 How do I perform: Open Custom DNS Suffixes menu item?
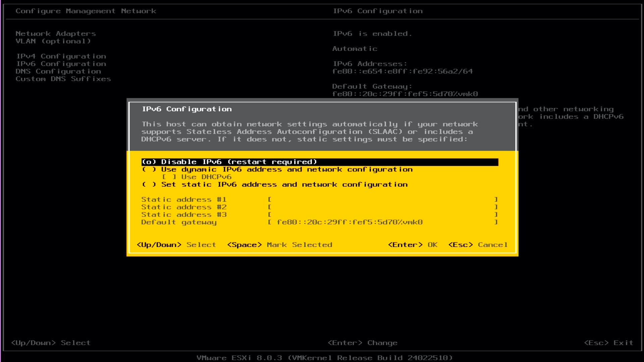point(63,79)
